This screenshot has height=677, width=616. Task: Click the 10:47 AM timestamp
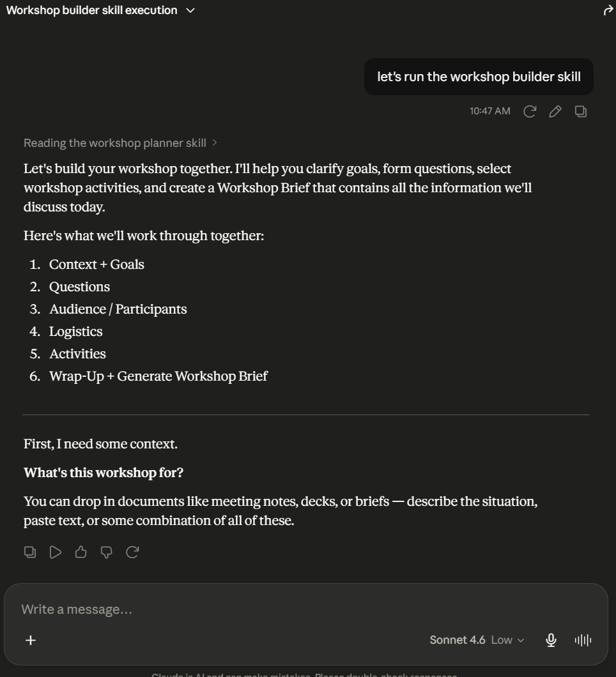click(x=490, y=111)
